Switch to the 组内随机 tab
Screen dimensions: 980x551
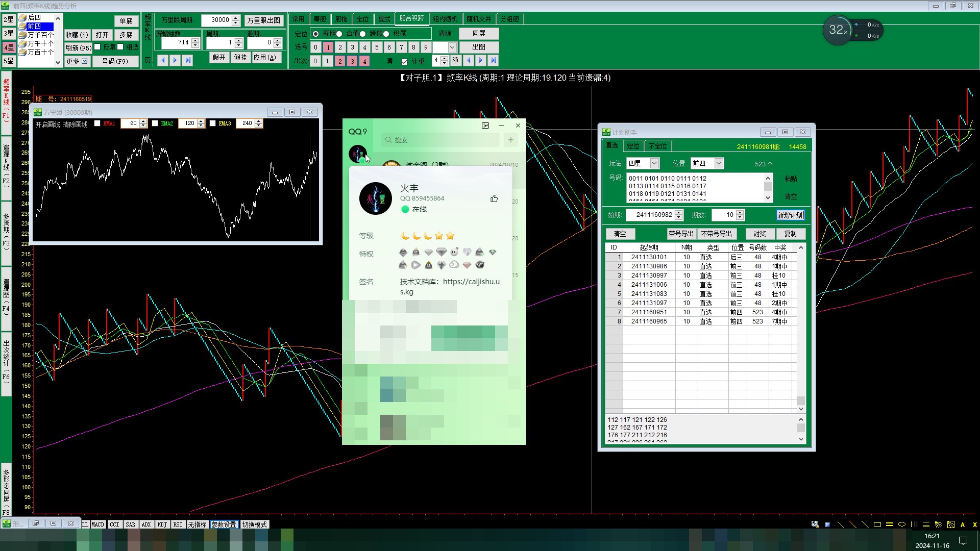[x=445, y=19]
